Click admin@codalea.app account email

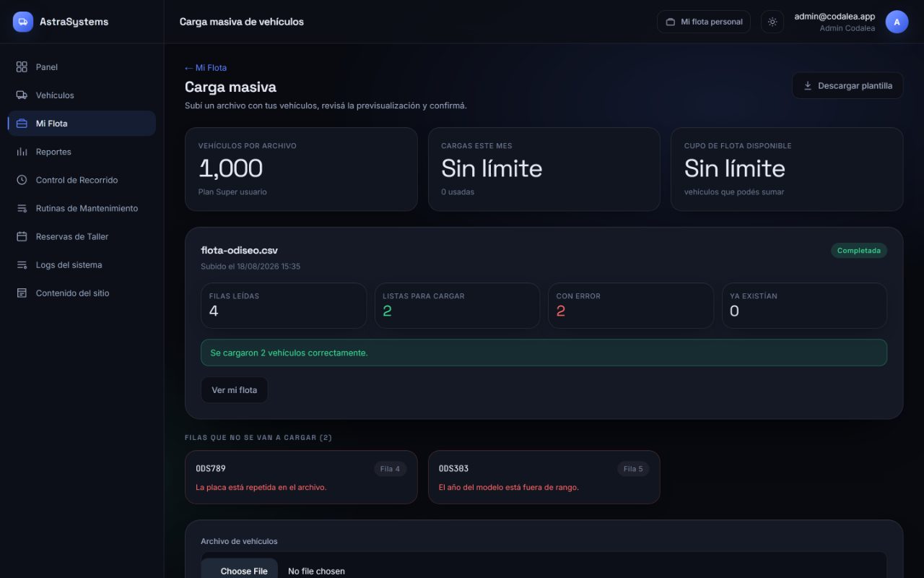(x=834, y=17)
